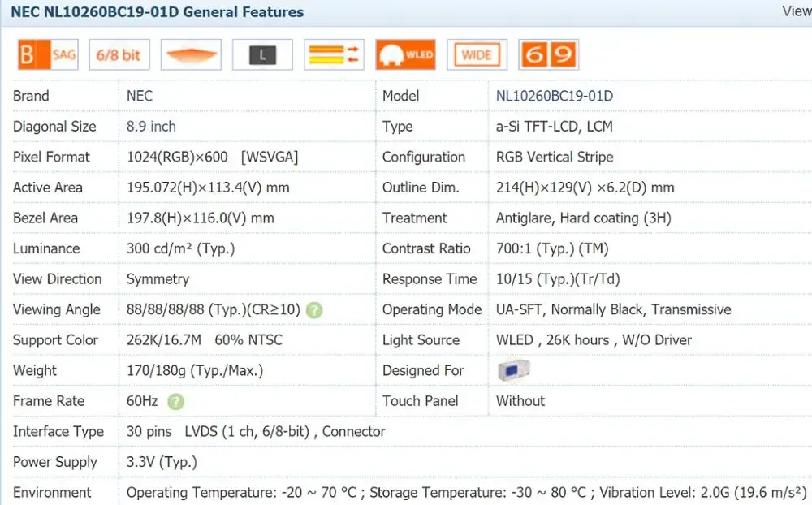Click the 262K/16.7M support color value
The image size is (812, 505).
[x=164, y=340]
